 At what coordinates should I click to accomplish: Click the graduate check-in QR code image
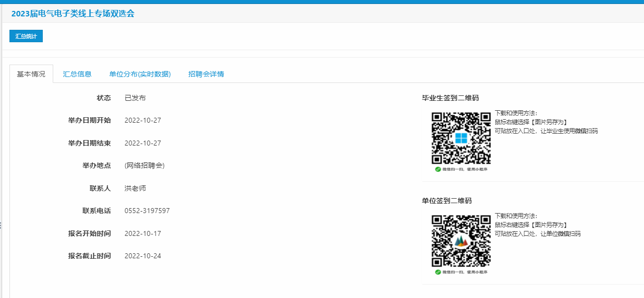click(461, 138)
